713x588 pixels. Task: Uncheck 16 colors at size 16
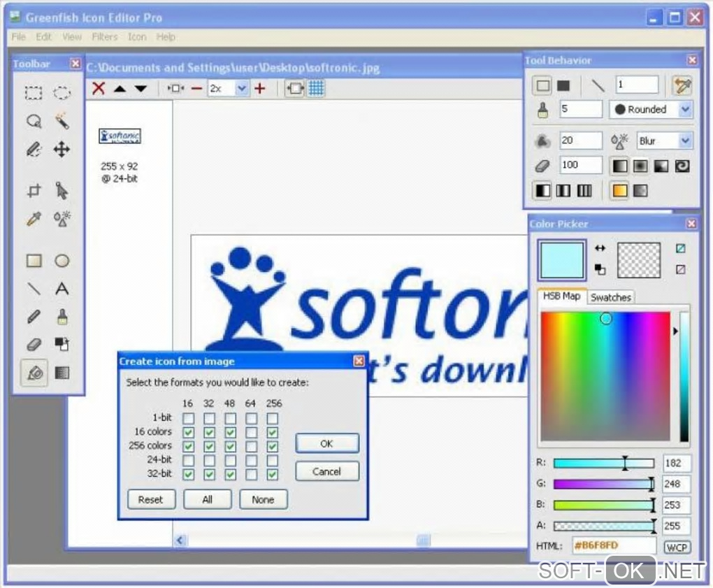(188, 432)
